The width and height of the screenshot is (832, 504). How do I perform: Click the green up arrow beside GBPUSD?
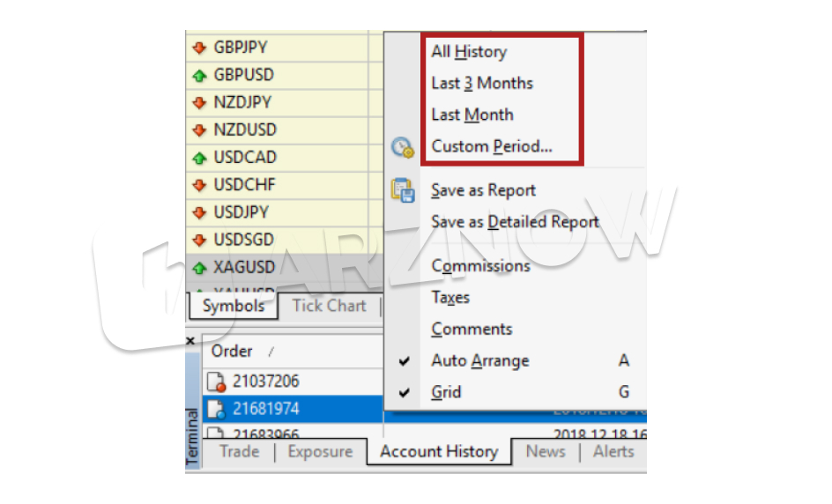pos(199,76)
